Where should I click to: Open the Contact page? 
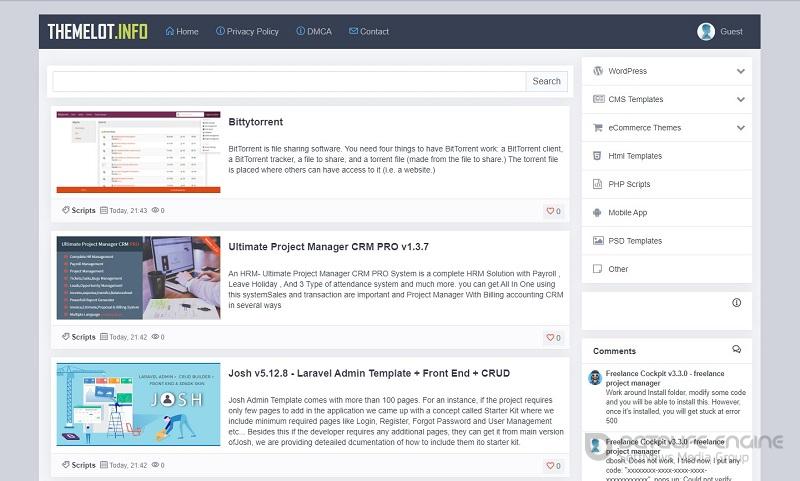point(369,32)
